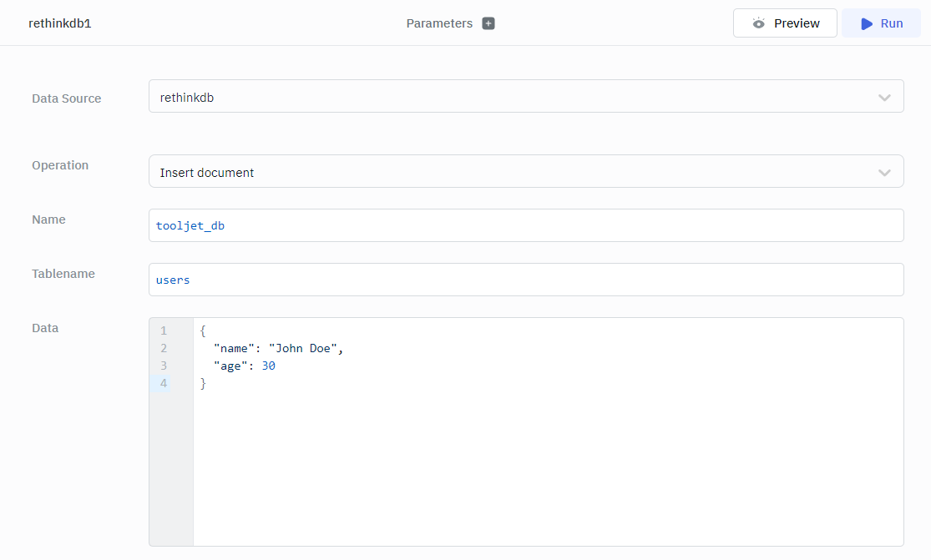Click line number 2 in editor gutter
This screenshot has width=931, height=560.
[x=164, y=348]
